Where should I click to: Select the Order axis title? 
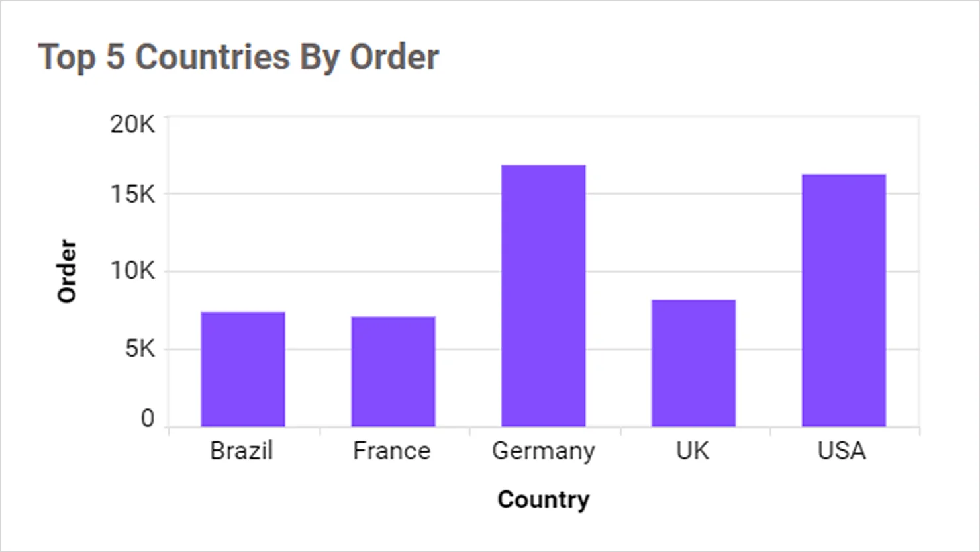click(67, 271)
